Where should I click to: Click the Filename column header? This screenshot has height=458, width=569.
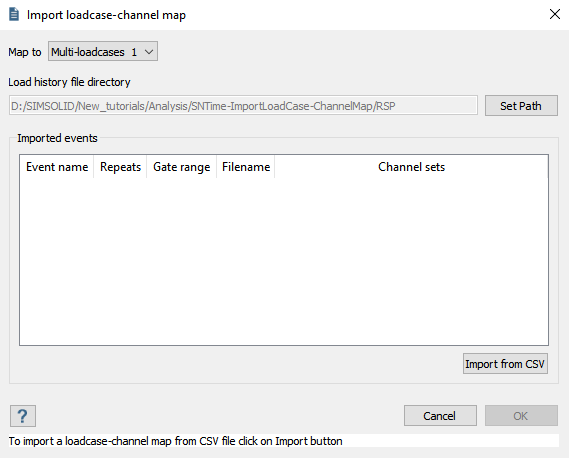point(246,167)
